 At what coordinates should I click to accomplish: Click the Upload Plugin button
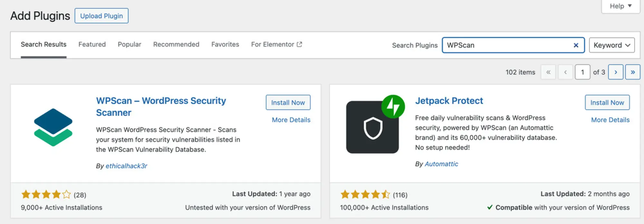pos(101,16)
